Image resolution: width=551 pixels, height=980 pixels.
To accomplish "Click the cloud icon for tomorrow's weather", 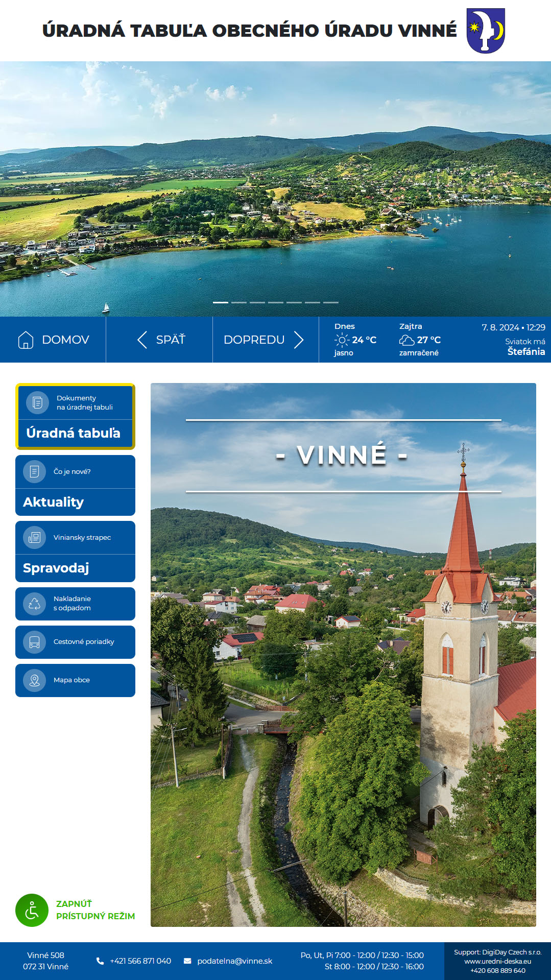I will [x=406, y=340].
